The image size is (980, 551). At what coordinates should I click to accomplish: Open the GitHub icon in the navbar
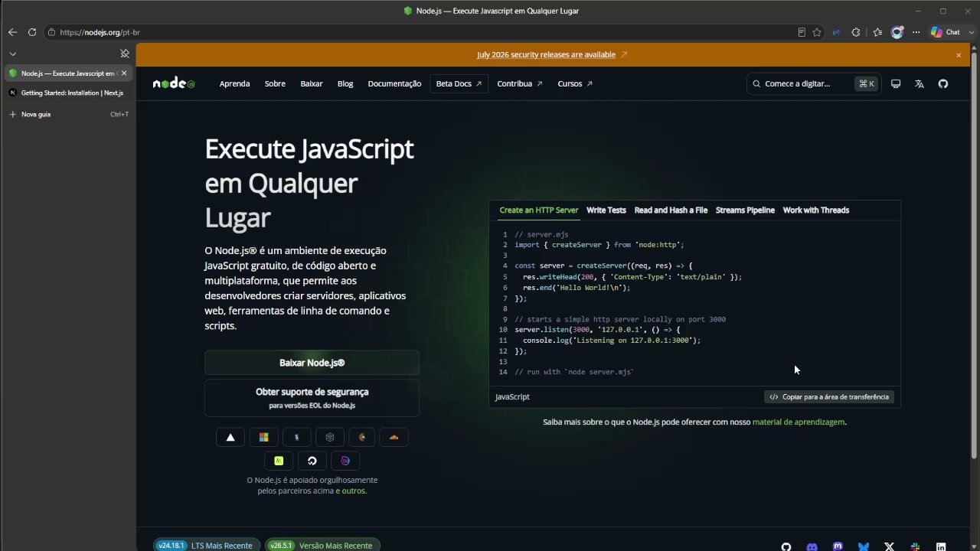point(943,83)
